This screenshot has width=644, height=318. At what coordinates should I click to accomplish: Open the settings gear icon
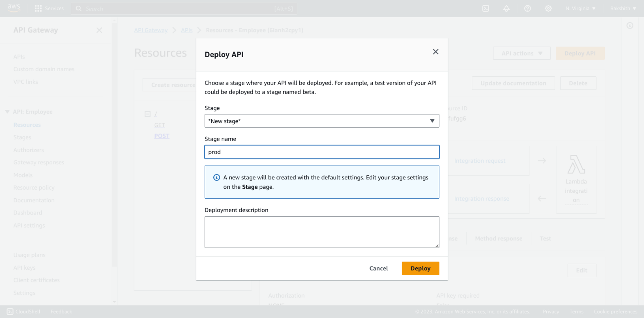coord(548,8)
